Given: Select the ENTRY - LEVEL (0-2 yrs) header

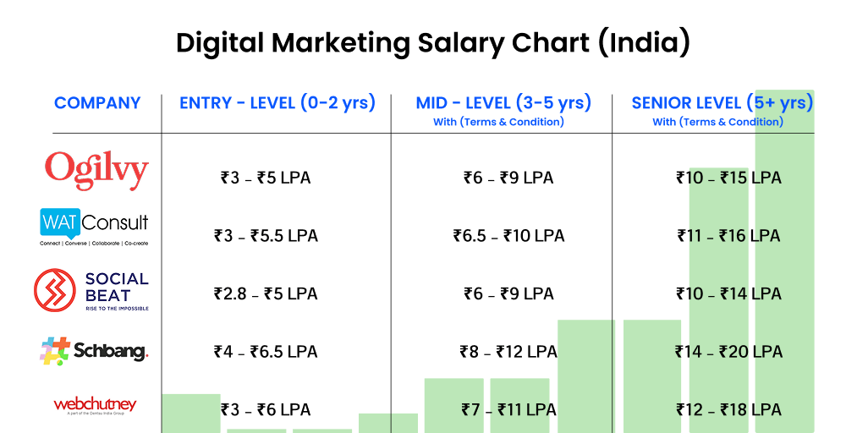Looking at the screenshot, I should pos(277,103).
